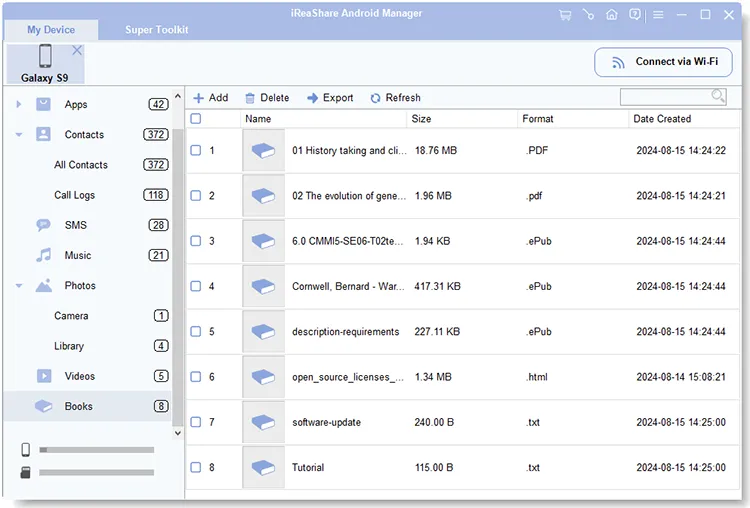Screen dimensions: 750x508
Task: Click the sidebar scroll down arrow
Action: click(177, 433)
